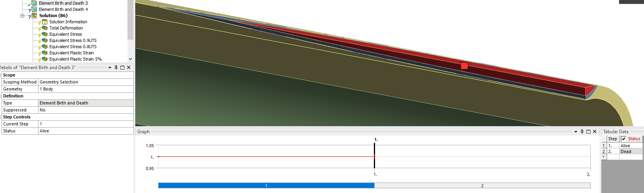Click the Equivalent Plastic Strain 5% icon
644x193 pixels.
point(45,59)
